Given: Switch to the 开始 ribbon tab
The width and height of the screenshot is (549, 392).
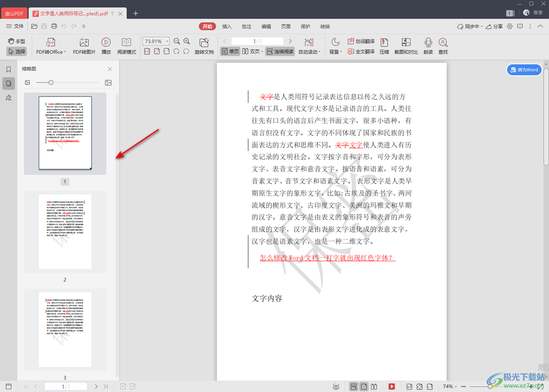Looking at the screenshot, I should point(207,26).
